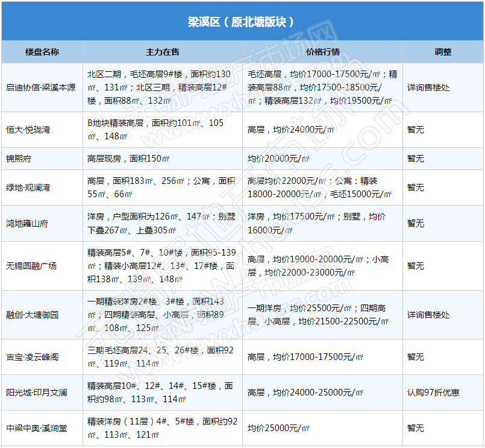Select the project name '鸿地雍山府'
The width and height of the screenshot is (485, 448).
[x=27, y=223]
